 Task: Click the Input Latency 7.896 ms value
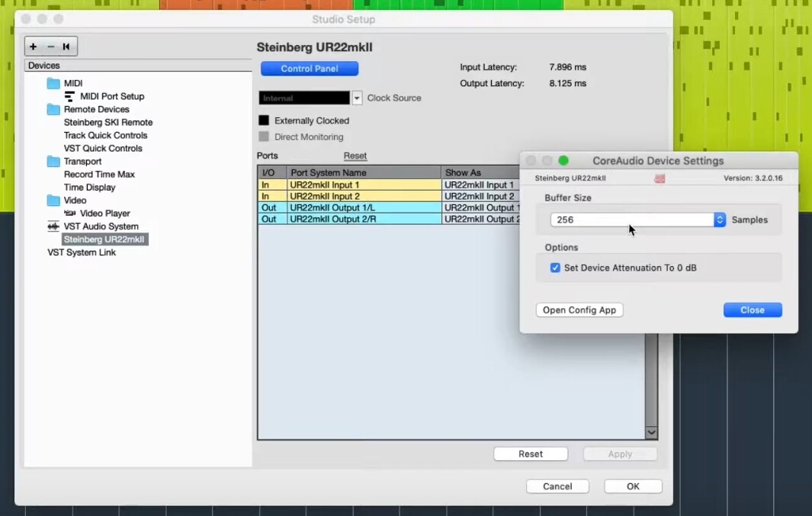click(x=567, y=67)
